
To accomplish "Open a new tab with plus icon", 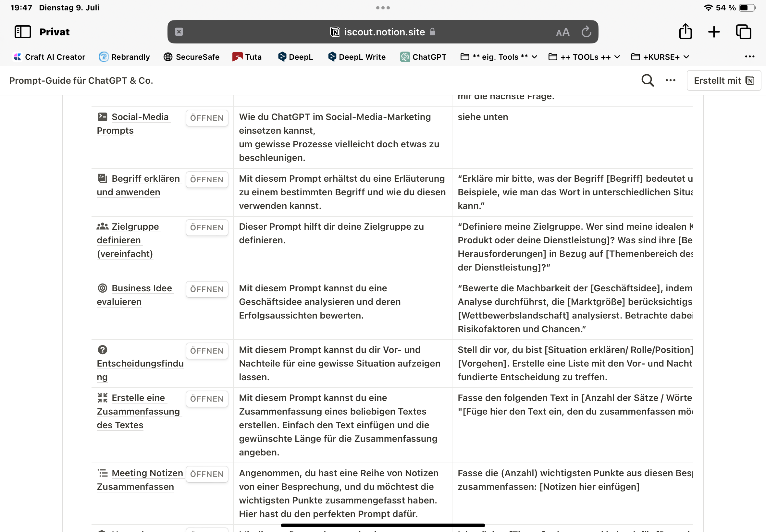I will (x=714, y=32).
